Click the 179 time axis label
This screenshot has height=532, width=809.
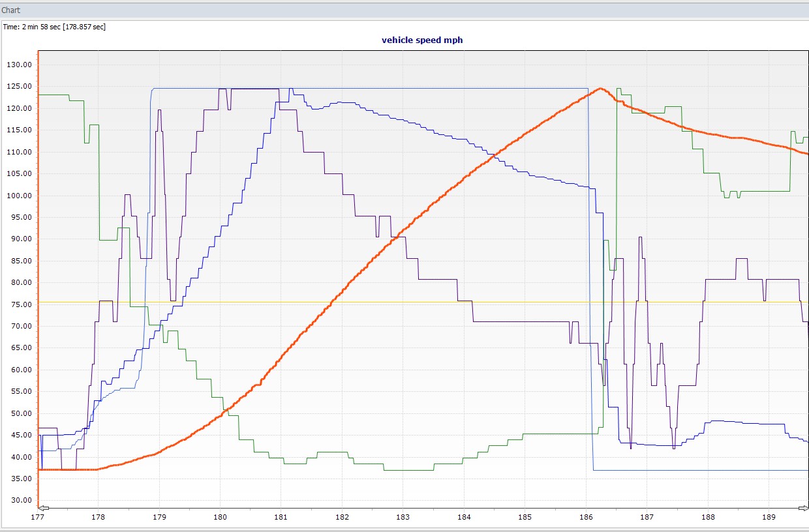pos(159,518)
